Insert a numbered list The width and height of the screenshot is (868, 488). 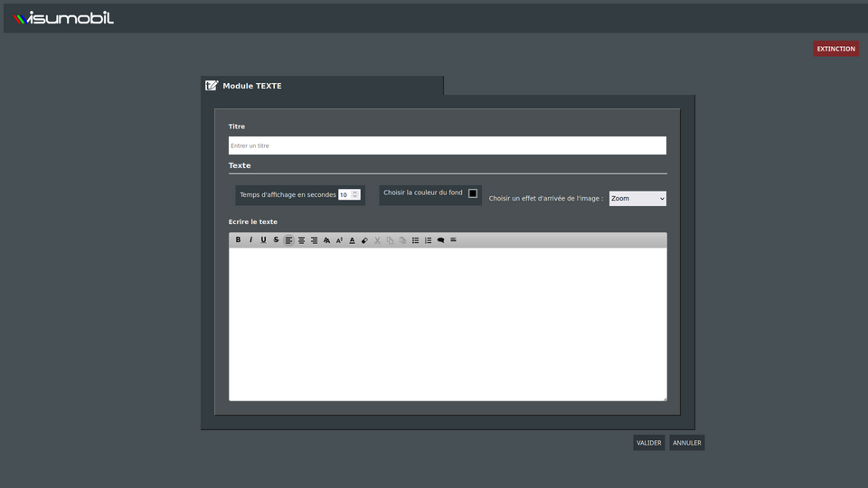point(429,240)
